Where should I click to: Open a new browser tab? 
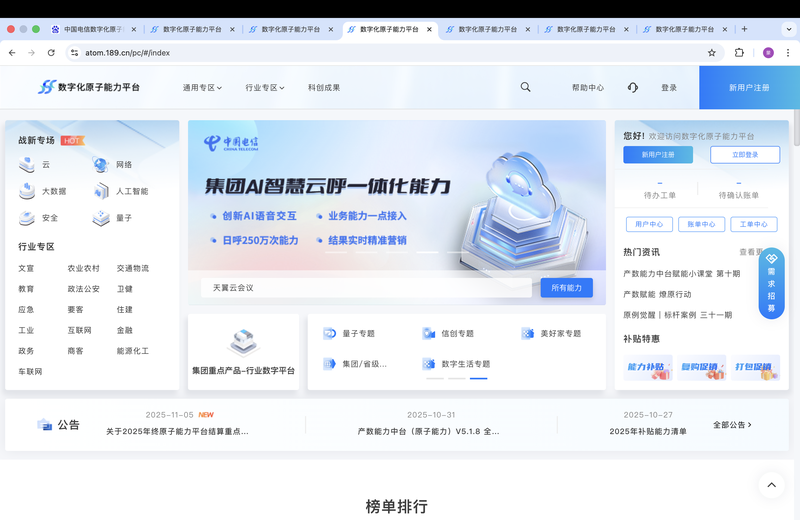[744, 29]
